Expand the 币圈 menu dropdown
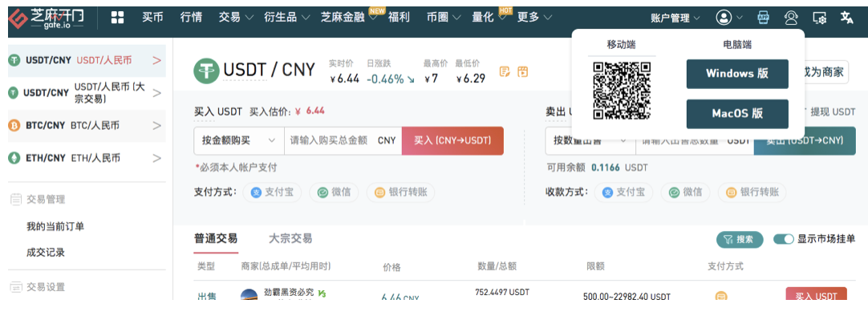 (x=444, y=18)
